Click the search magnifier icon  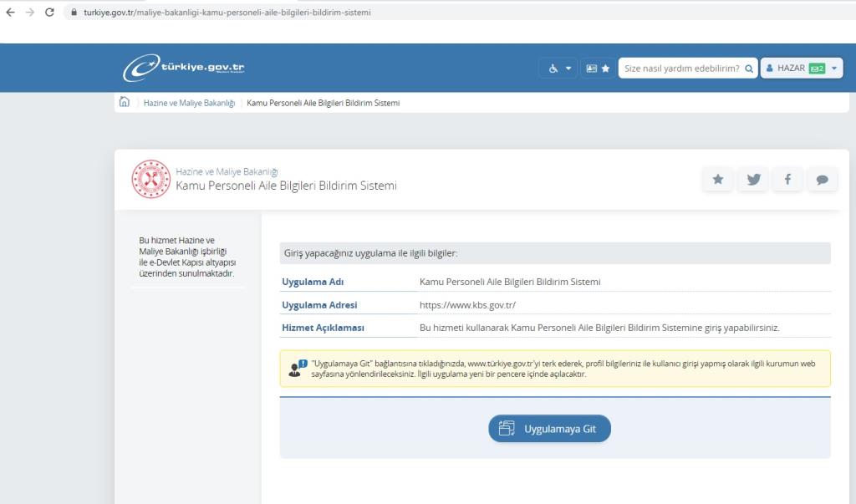[x=749, y=69]
